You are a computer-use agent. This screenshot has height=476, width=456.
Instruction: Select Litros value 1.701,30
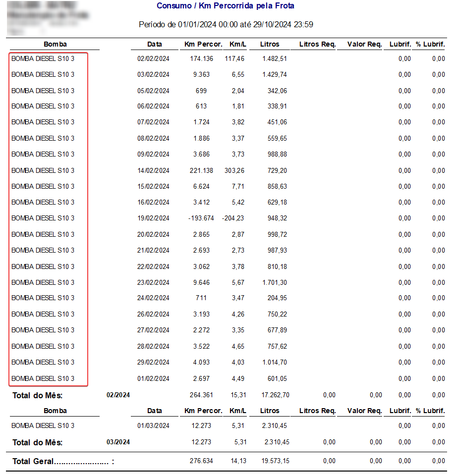coord(274,283)
